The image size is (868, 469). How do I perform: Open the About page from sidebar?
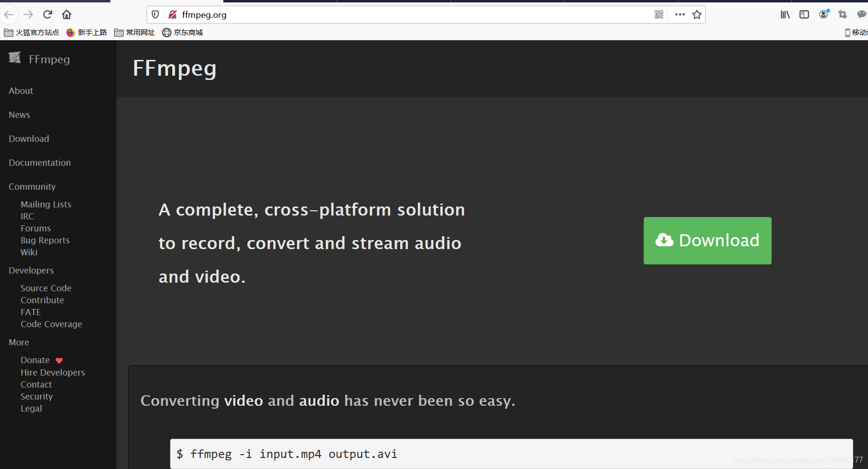(x=21, y=91)
